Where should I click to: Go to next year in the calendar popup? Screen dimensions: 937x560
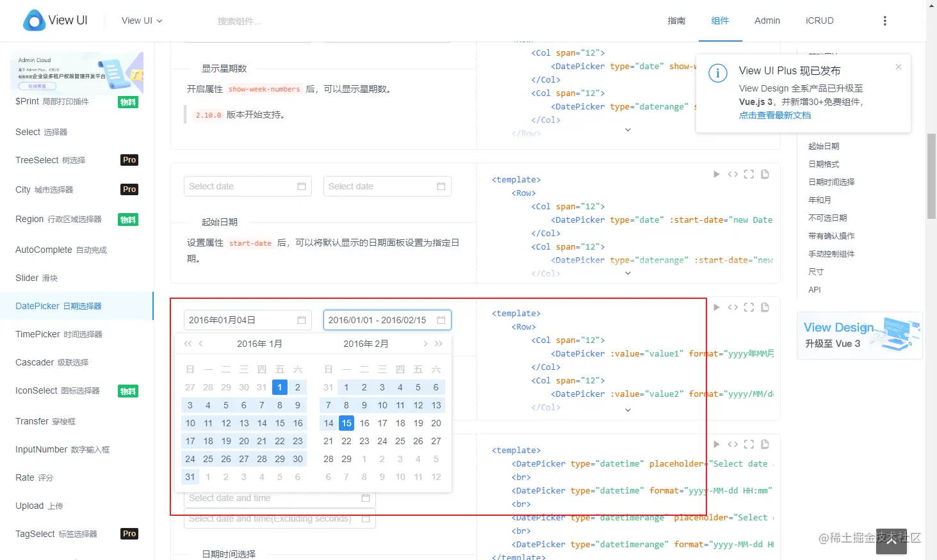pyautogui.click(x=439, y=344)
